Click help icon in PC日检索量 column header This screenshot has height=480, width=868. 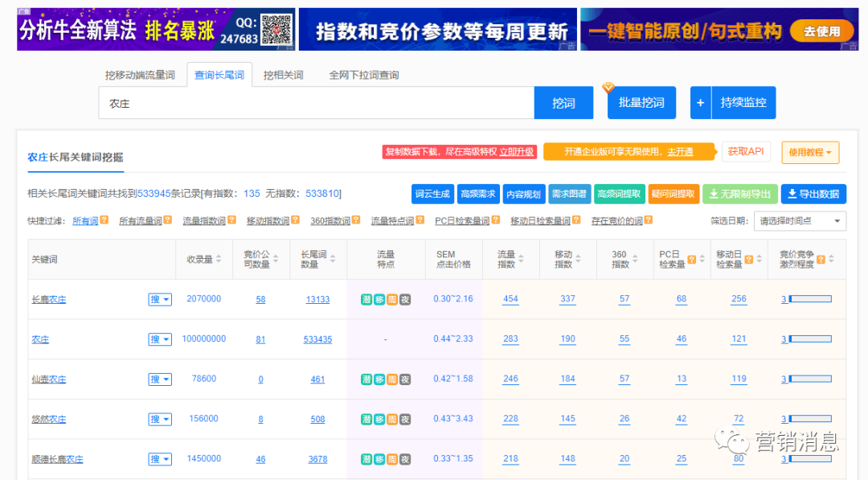coord(691,259)
